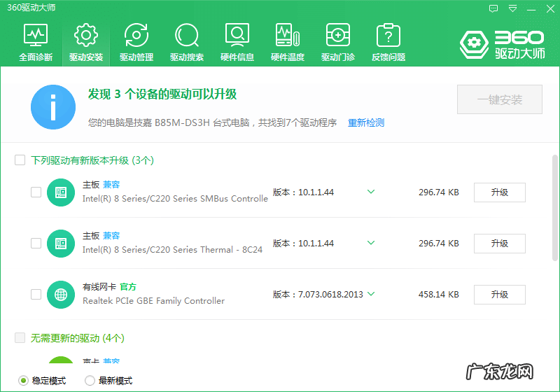
Task: Open the 驱动门诊 driver clinic icon
Action: tap(338, 35)
